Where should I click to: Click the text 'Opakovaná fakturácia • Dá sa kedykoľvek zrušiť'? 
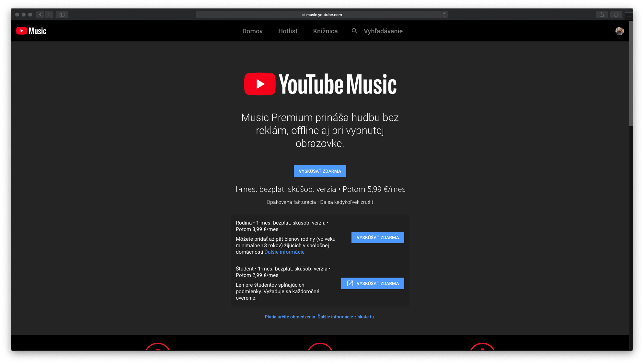point(320,202)
